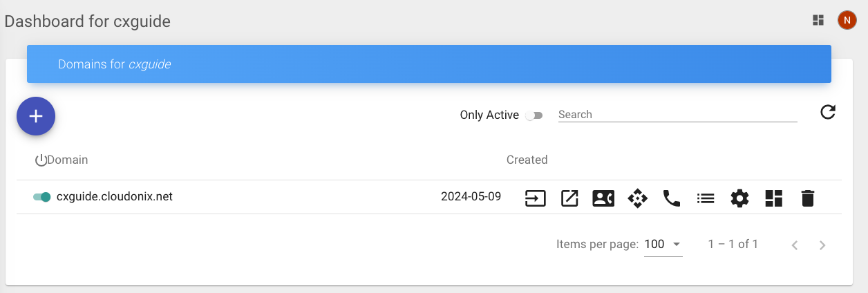Click the dashboard tiles icon in domain row
This screenshot has width=868, height=293.
pos(773,198)
